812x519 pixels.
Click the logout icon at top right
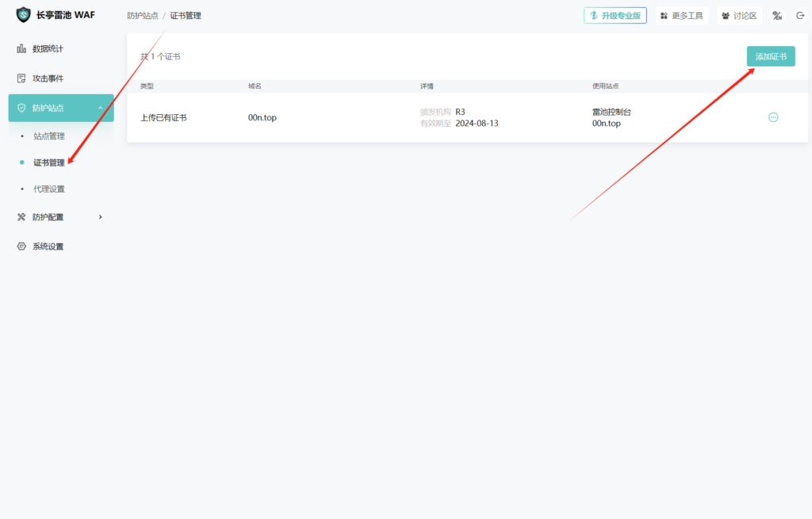point(799,16)
